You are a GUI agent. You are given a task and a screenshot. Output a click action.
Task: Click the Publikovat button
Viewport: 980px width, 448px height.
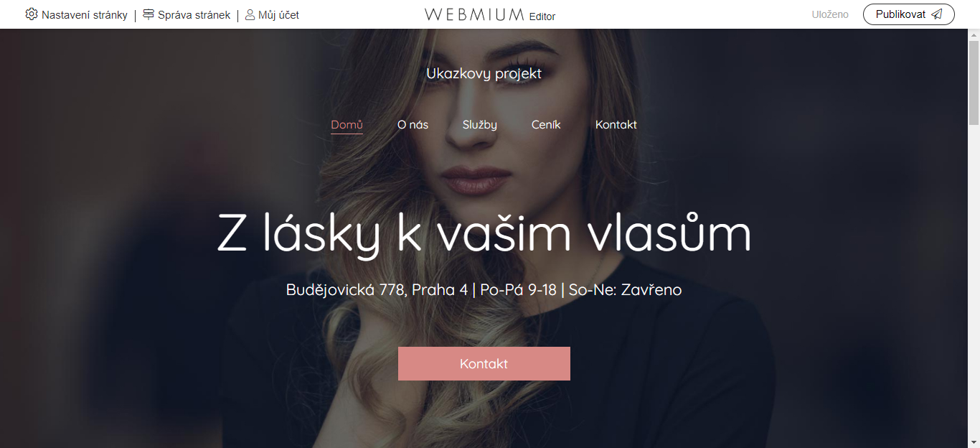(x=909, y=14)
